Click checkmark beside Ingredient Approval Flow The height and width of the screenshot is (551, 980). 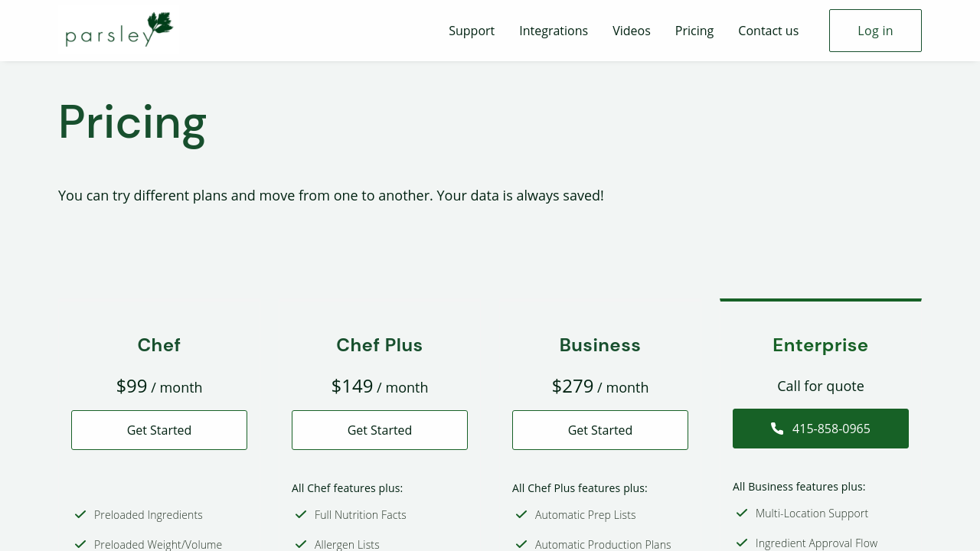pos(742,543)
